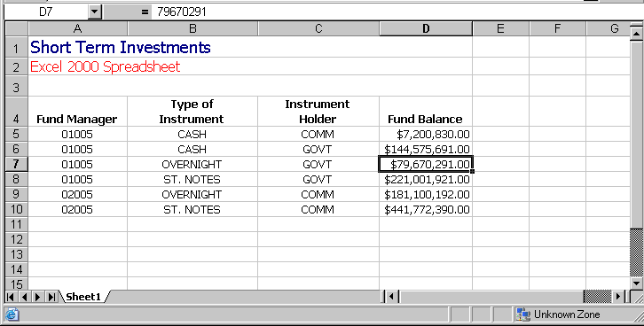This screenshot has width=644, height=326.
Task: Open the Name Box dropdown arrow
Action: [94, 12]
